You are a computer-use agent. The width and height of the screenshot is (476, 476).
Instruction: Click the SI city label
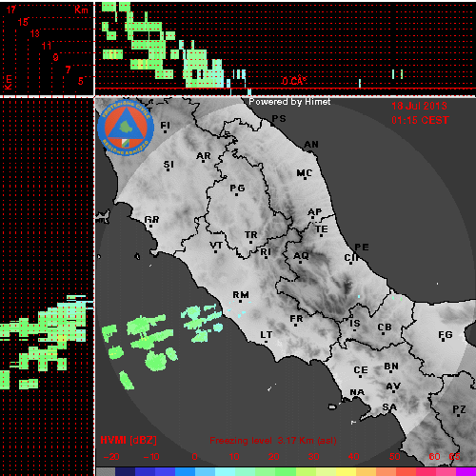click(x=169, y=165)
